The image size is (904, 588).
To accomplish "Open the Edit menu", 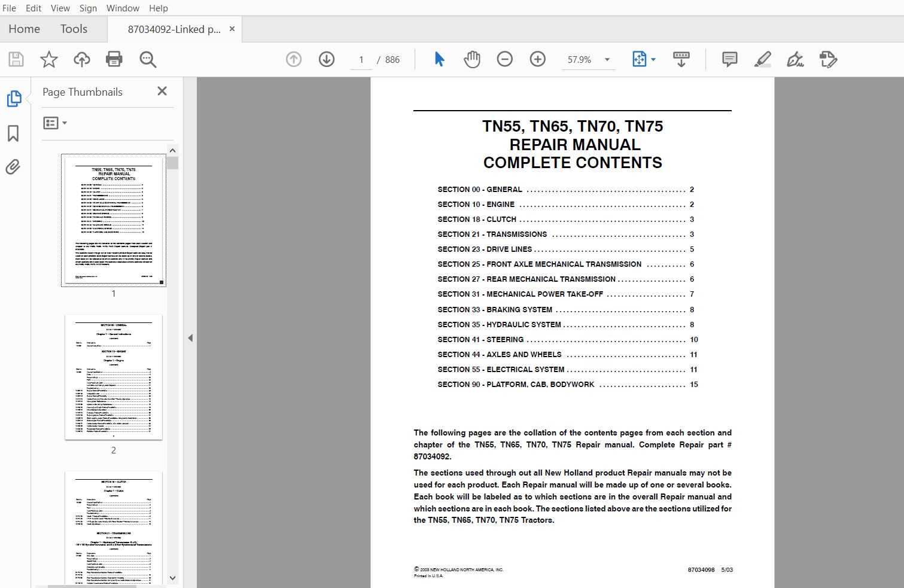I will [x=34, y=8].
